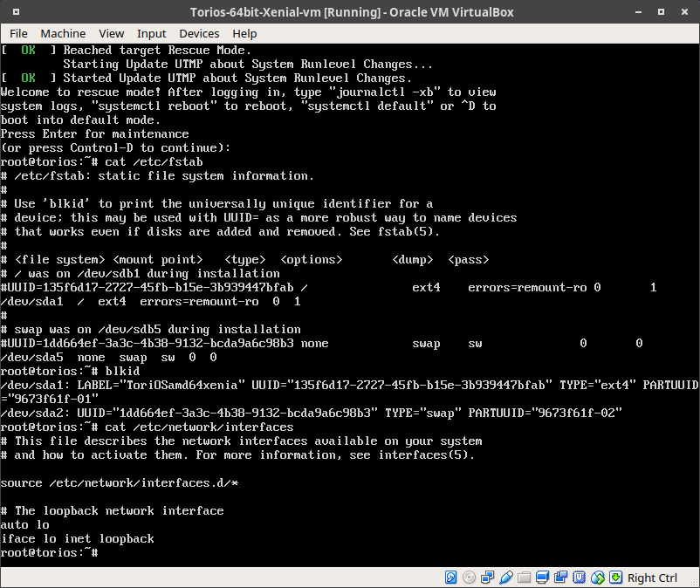The image size is (700, 588).
Task: Open the shared folders indicator
Action: click(x=524, y=578)
